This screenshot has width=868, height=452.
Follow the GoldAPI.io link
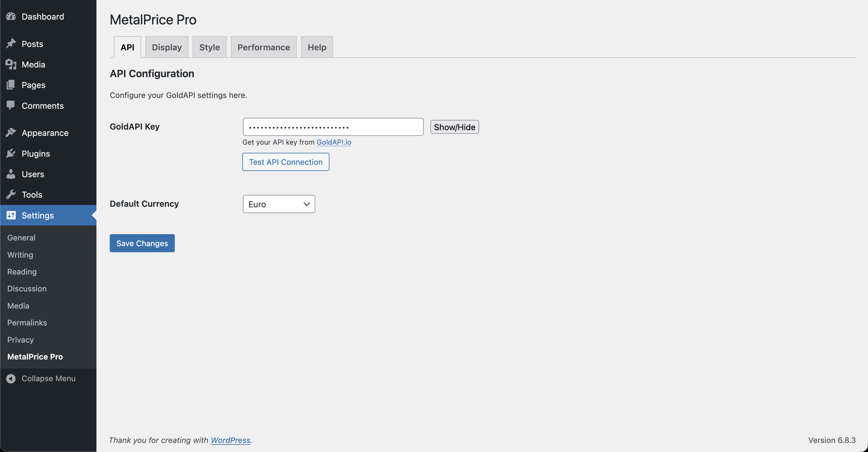(x=334, y=142)
